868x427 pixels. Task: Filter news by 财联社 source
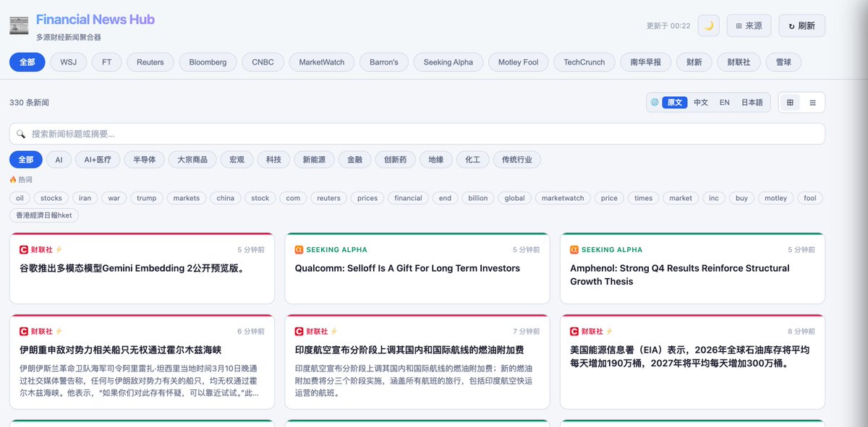click(739, 62)
